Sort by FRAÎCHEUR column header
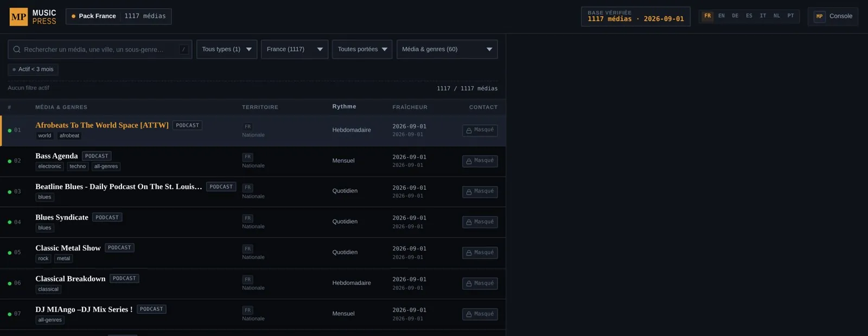868x336 pixels. pos(410,107)
